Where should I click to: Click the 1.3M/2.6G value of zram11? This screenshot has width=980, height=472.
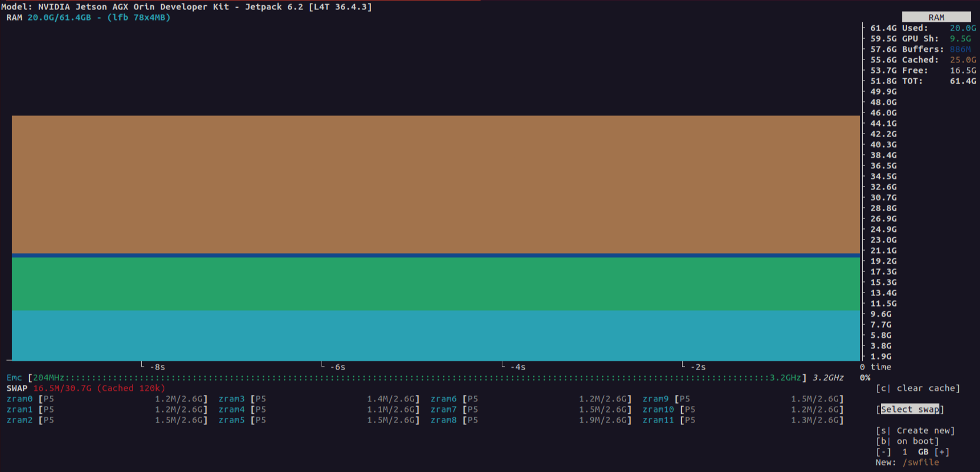pyautogui.click(x=815, y=420)
